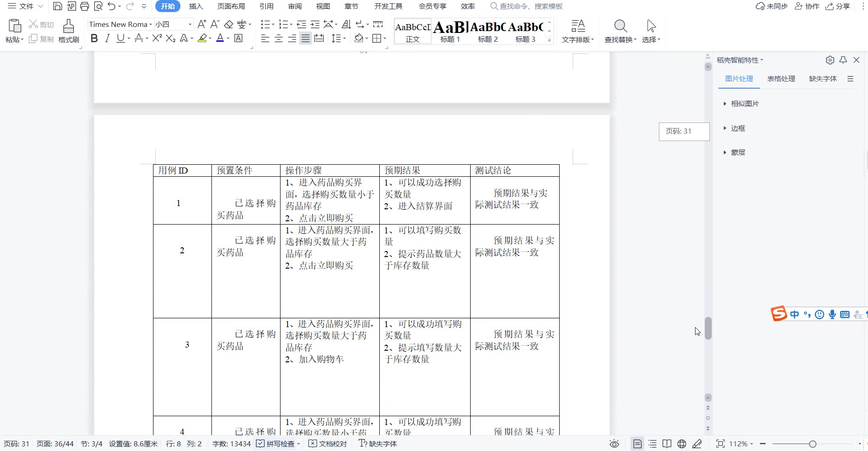868x451 pixels.
Task: Switch to eye-protection mode in status bar
Action: point(614,444)
